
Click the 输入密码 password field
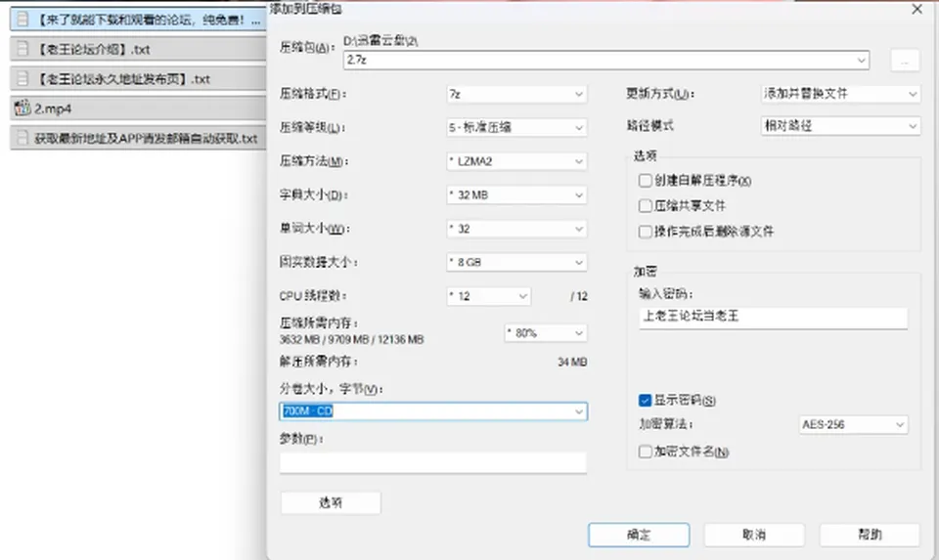tap(773, 317)
